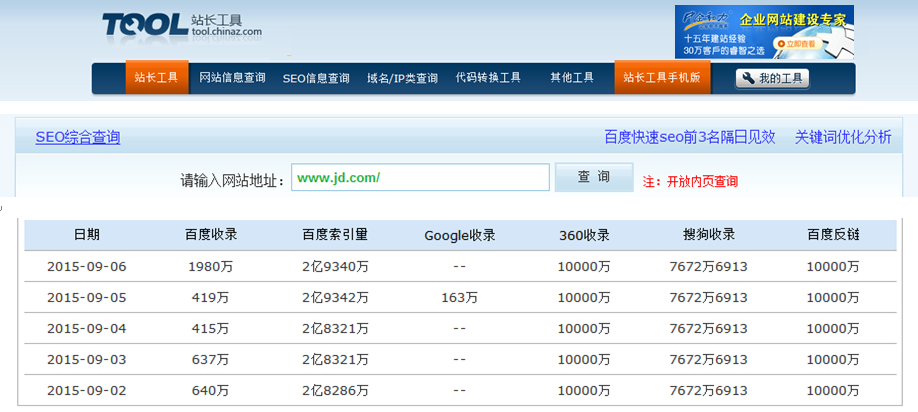Click 请输入网站地址 label
Image resolution: width=918 pixels, height=412 pixels.
[232, 180]
